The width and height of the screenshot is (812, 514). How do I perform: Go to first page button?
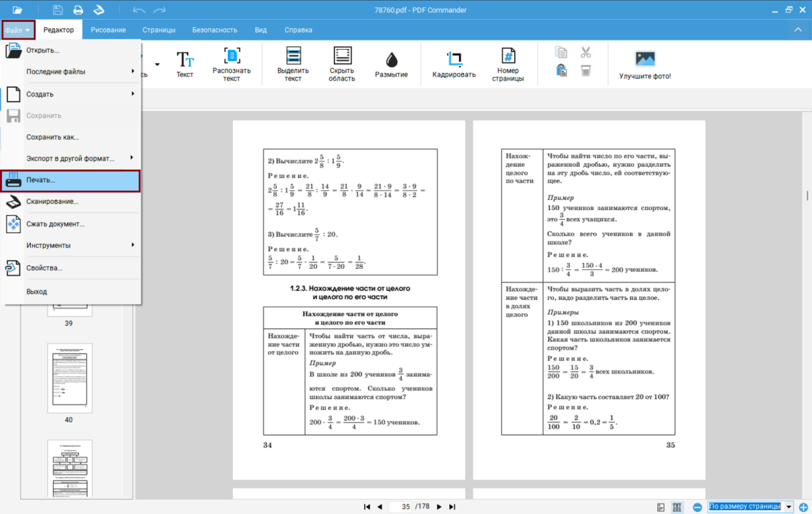(x=367, y=506)
